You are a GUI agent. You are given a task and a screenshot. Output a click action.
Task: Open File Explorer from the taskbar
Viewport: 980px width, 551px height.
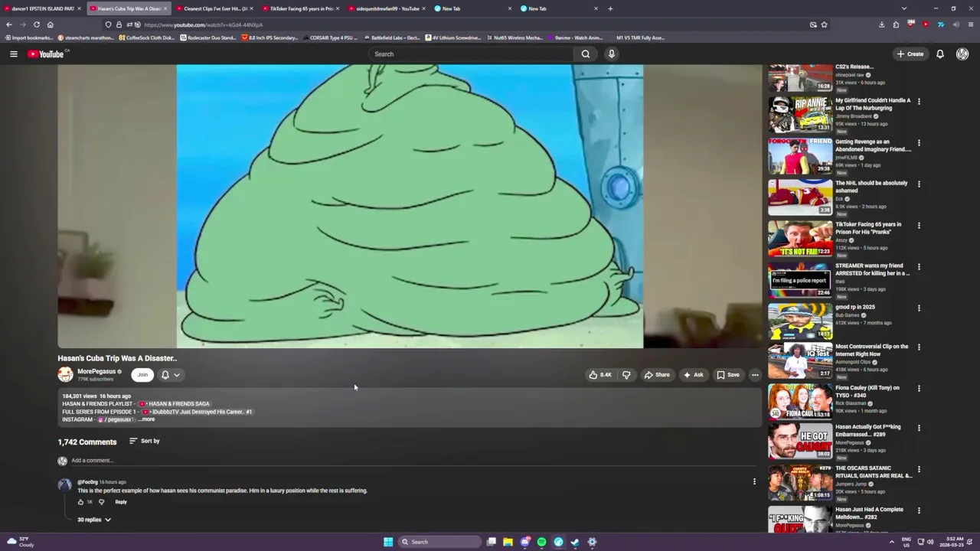(x=508, y=542)
